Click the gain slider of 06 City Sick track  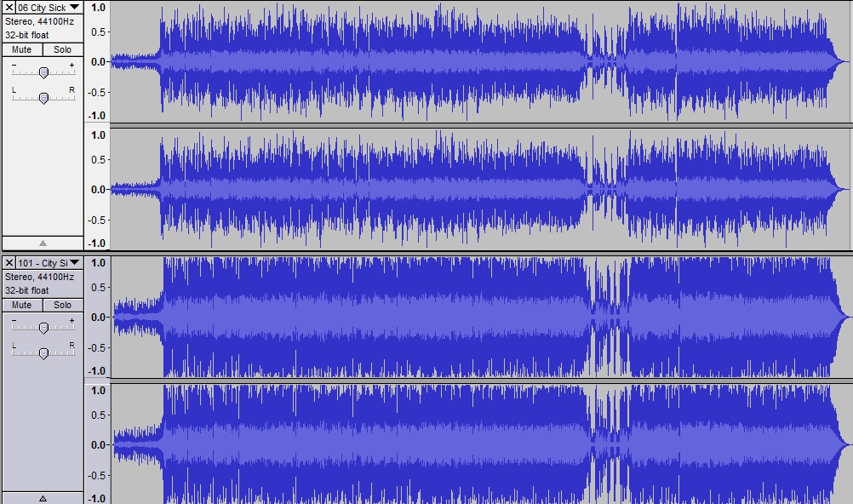43,72
